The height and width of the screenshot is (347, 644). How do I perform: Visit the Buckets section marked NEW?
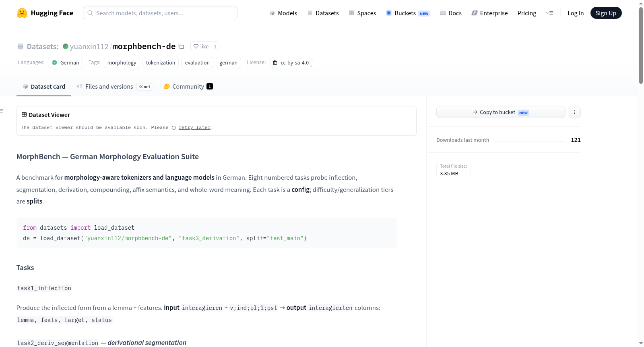408,13
